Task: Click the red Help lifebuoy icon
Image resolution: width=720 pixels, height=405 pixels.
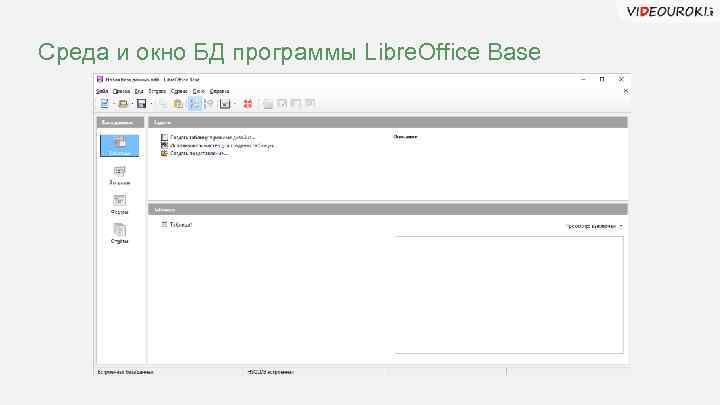Action: 248,104
